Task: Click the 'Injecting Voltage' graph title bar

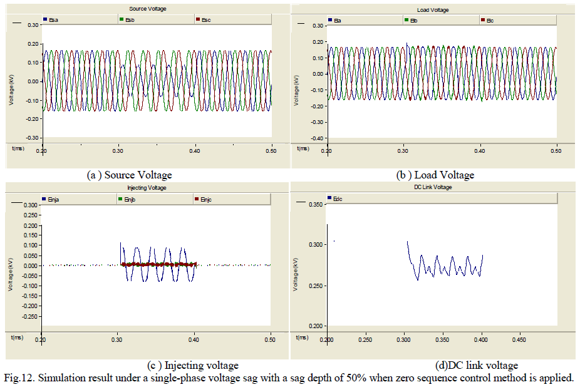Action: point(147,188)
